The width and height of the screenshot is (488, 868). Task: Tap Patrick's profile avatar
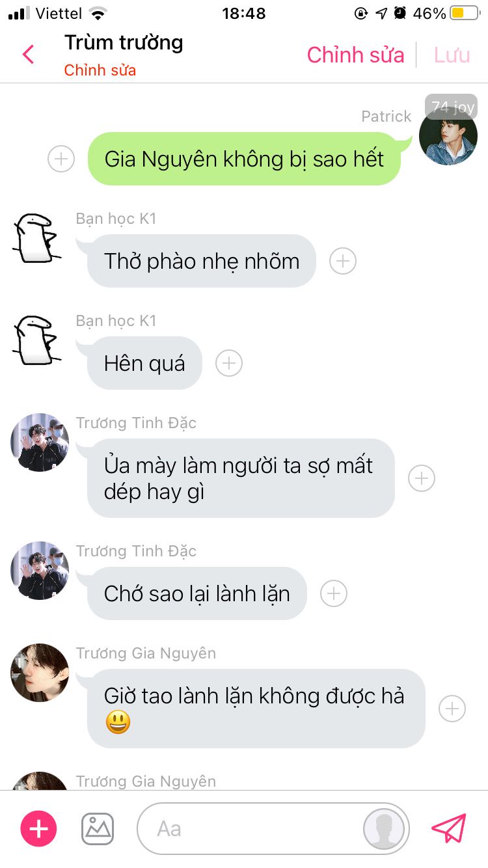pyautogui.click(x=448, y=136)
